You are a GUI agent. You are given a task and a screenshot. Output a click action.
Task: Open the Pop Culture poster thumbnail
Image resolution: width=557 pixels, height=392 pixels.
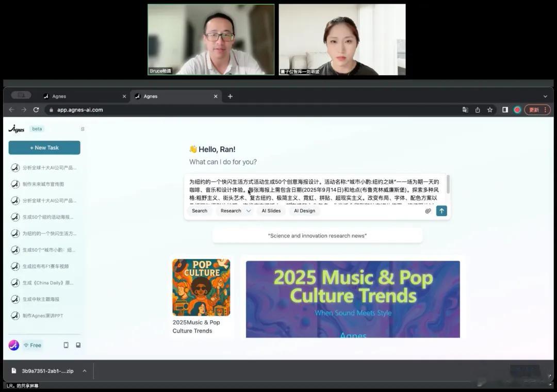[201, 287]
